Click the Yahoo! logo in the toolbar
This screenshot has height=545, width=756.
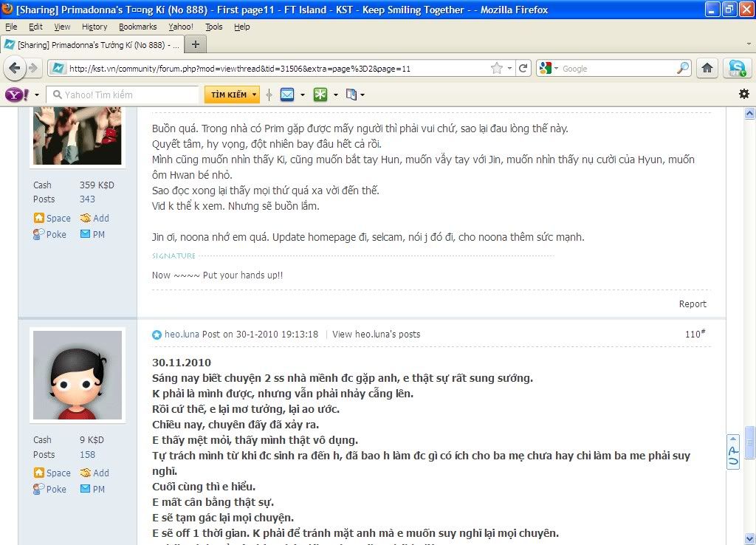18,95
